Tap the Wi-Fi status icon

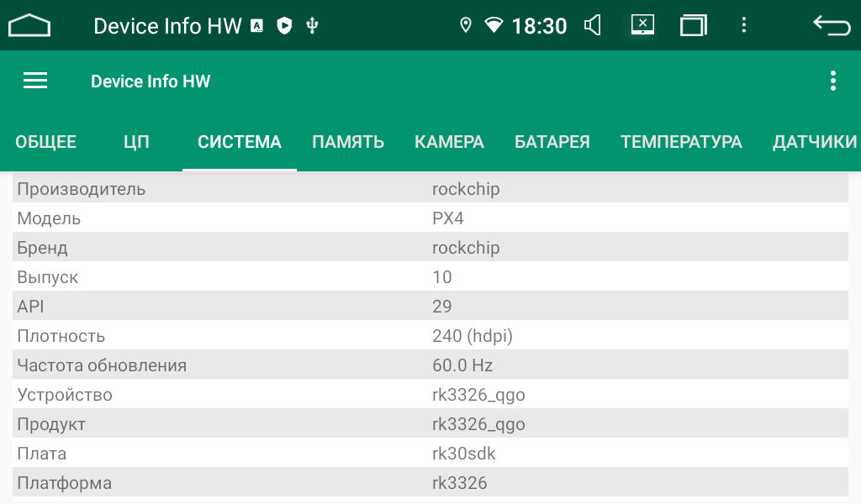click(494, 25)
